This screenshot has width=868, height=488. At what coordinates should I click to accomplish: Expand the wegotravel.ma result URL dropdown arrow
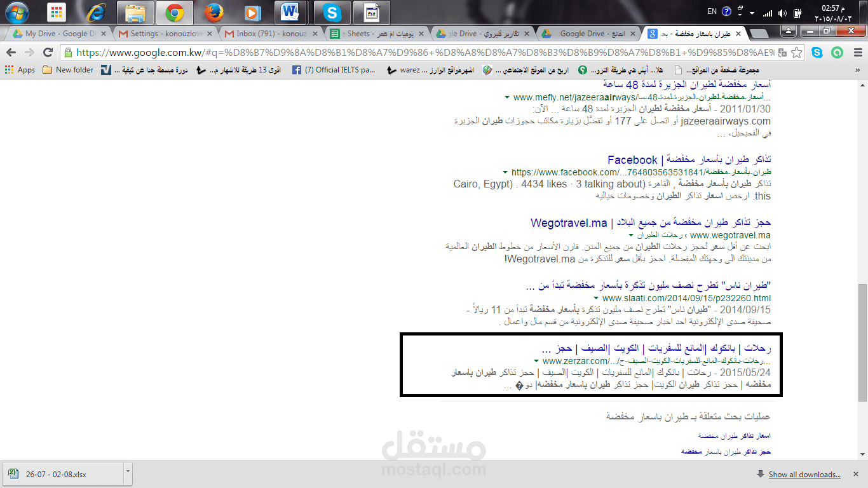coord(630,235)
